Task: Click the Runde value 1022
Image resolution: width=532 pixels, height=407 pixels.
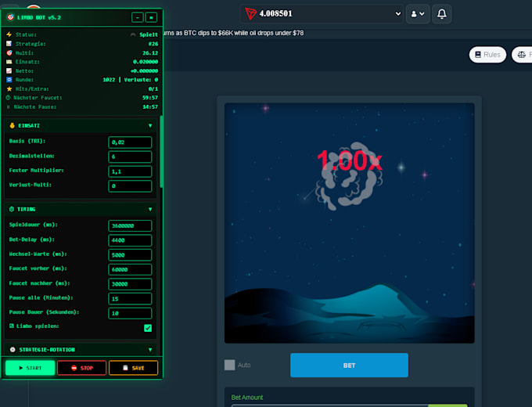Action: [x=109, y=80]
